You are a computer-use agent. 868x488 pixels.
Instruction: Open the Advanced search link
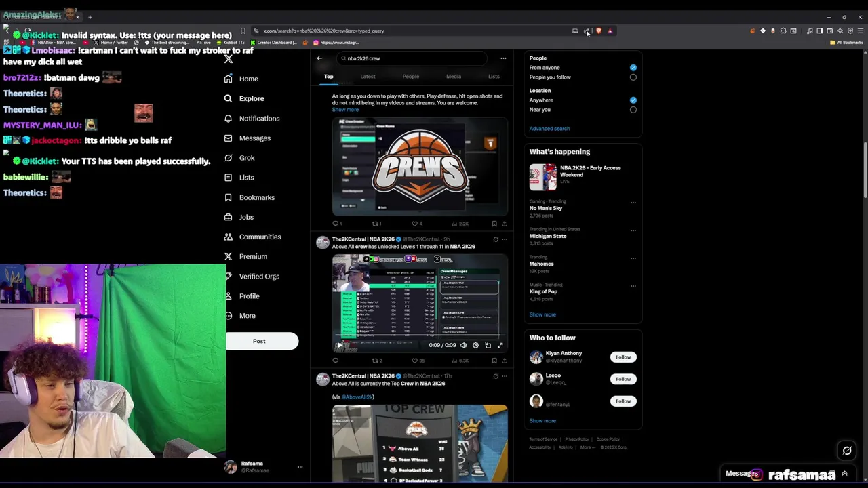(549, 129)
